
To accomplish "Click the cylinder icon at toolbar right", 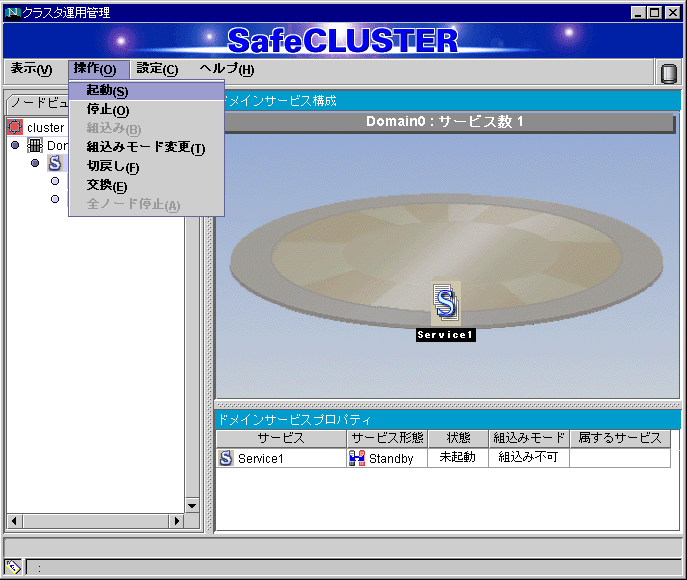I will 668,72.
